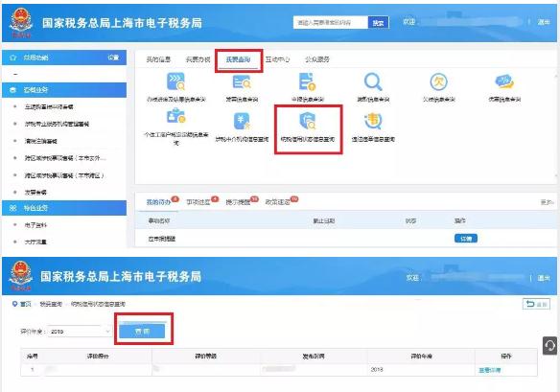Switch to the 公众服务 tab
Viewport: 560px width, 392px height.
click(x=317, y=59)
